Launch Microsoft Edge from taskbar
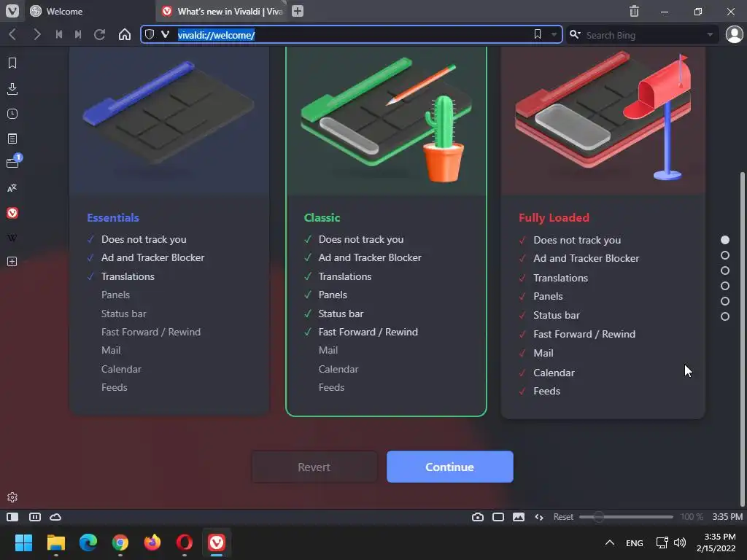Image resolution: width=747 pixels, height=560 pixels. tap(88, 542)
